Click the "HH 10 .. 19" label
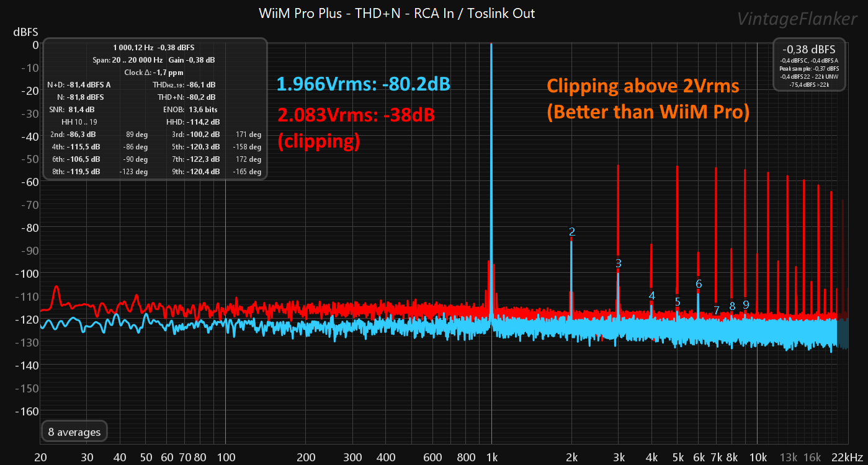This screenshot has width=868, height=465. (x=79, y=122)
